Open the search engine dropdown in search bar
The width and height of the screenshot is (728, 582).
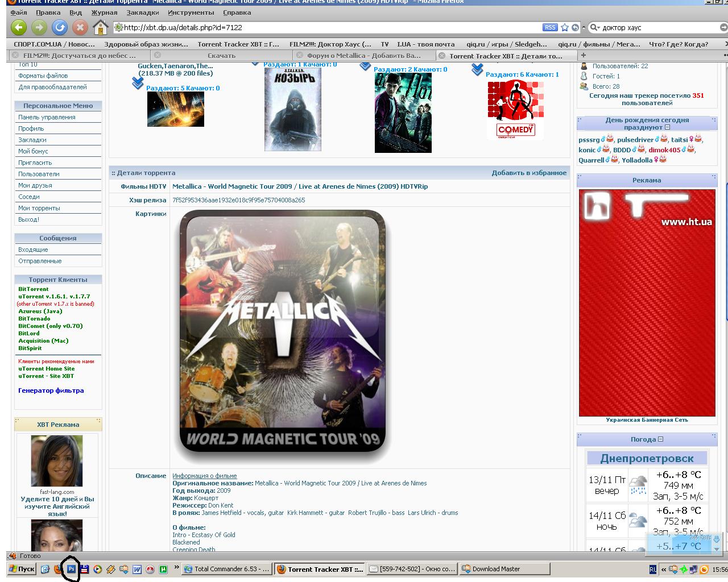pos(595,27)
